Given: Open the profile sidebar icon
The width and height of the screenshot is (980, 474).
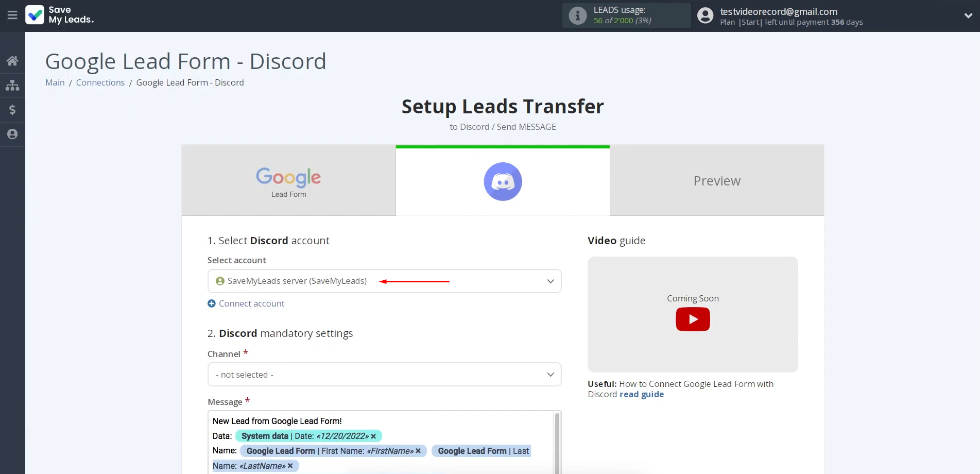Looking at the screenshot, I should (x=12, y=134).
